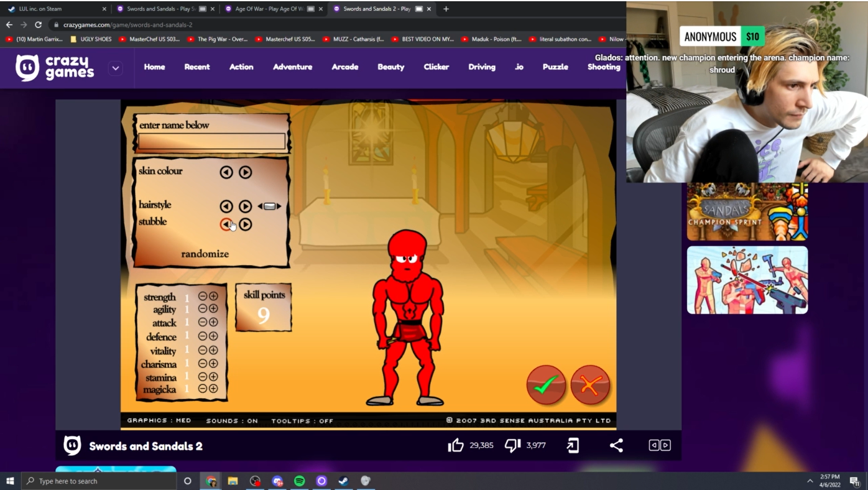The image size is (868, 490).
Task: Like the game with thumbs up
Action: click(x=456, y=445)
